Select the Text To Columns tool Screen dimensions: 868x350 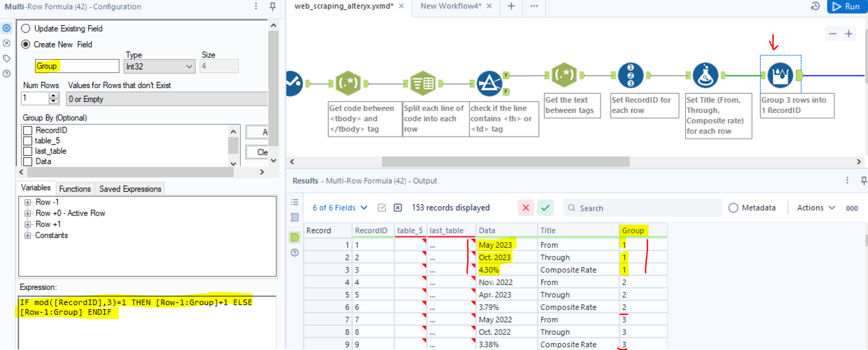pos(423,83)
